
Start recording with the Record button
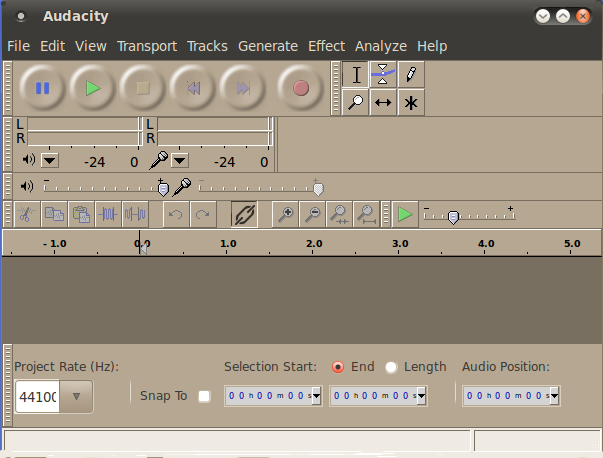[301, 88]
